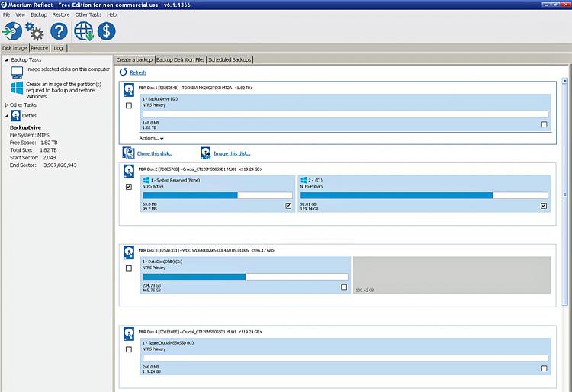Click the disk image backup toolbar icon
Image resolution: width=572 pixels, height=392 pixels.
[12, 31]
